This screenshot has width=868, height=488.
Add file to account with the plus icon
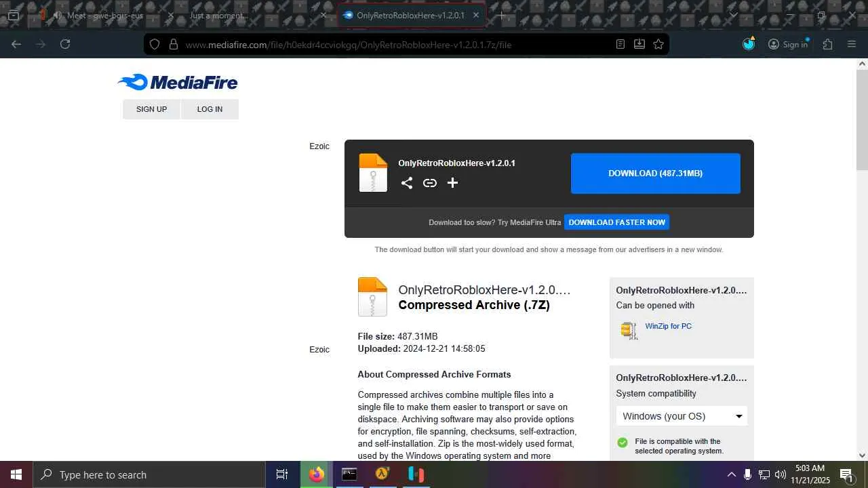453,183
